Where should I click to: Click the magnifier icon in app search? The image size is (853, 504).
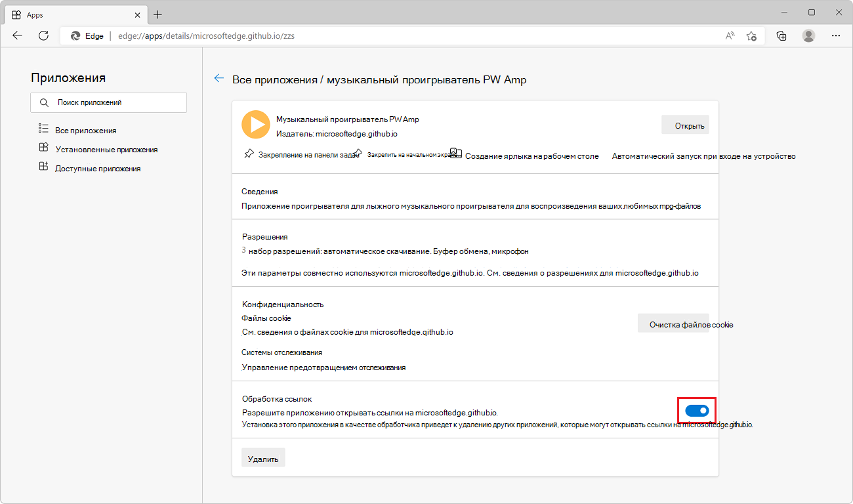[44, 103]
